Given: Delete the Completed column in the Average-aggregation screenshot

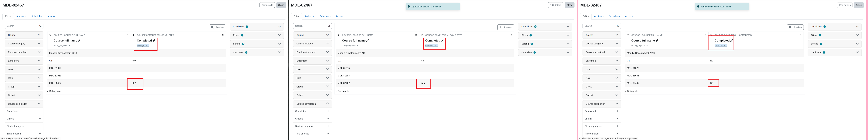Looking at the screenshot, I should click(x=223, y=35).
